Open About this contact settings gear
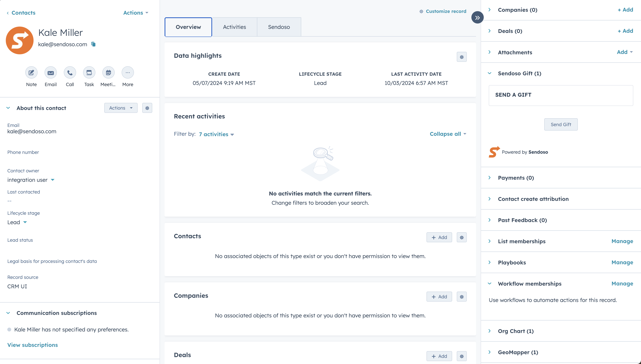The width and height of the screenshot is (641, 364). 147,108
